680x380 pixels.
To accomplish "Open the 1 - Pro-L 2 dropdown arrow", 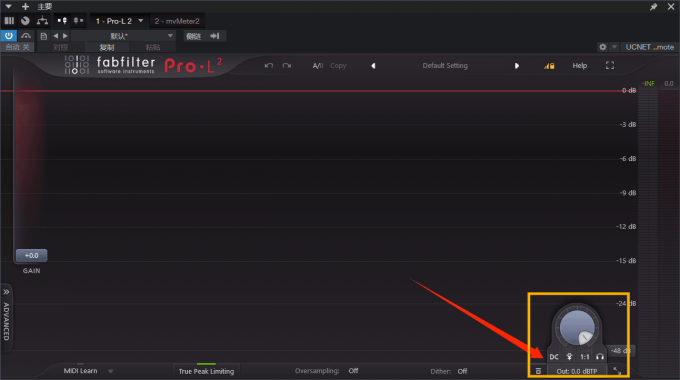I will (141, 21).
